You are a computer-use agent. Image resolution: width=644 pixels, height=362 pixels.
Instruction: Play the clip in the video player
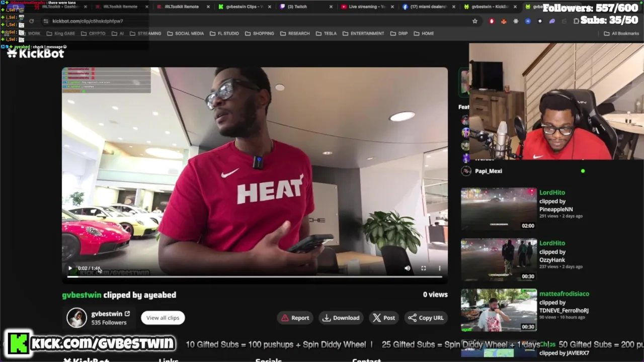point(70,268)
